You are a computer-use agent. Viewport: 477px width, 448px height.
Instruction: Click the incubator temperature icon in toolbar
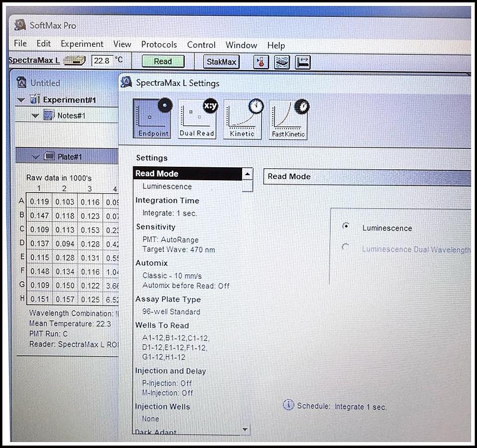point(261,62)
